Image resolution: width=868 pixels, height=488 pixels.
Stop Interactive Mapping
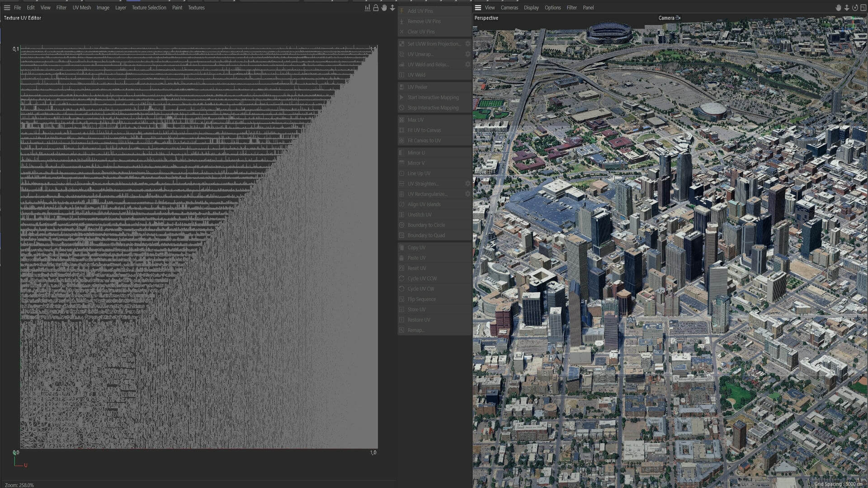[x=434, y=108]
